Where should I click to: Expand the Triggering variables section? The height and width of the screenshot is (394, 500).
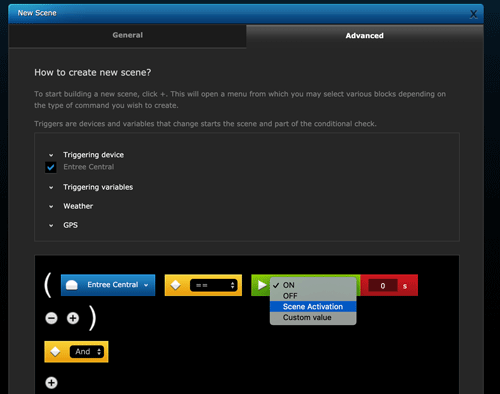point(51,188)
